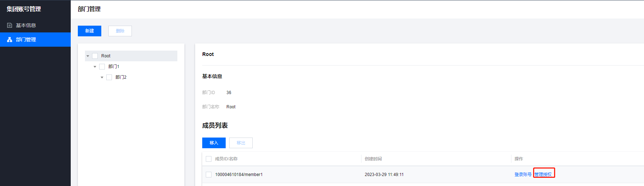Click the 新建 button

point(90,31)
